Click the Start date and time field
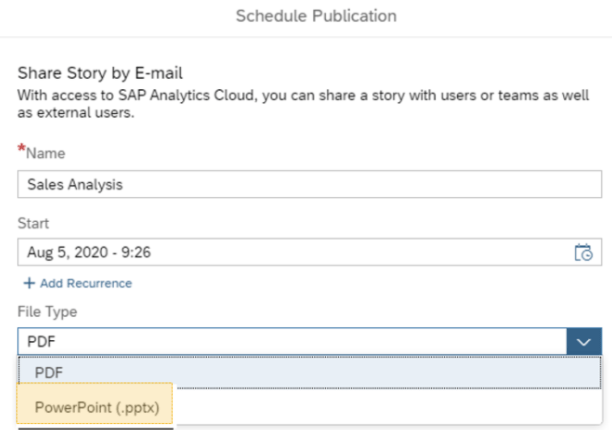 click(x=290, y=253)
